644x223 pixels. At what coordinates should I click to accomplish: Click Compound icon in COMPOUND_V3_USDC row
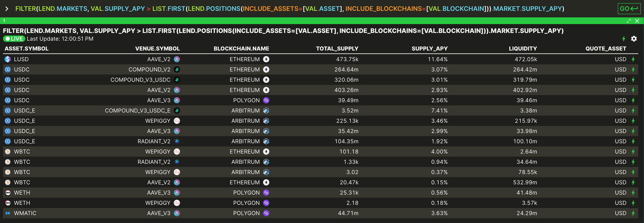(x=177, y=80)
